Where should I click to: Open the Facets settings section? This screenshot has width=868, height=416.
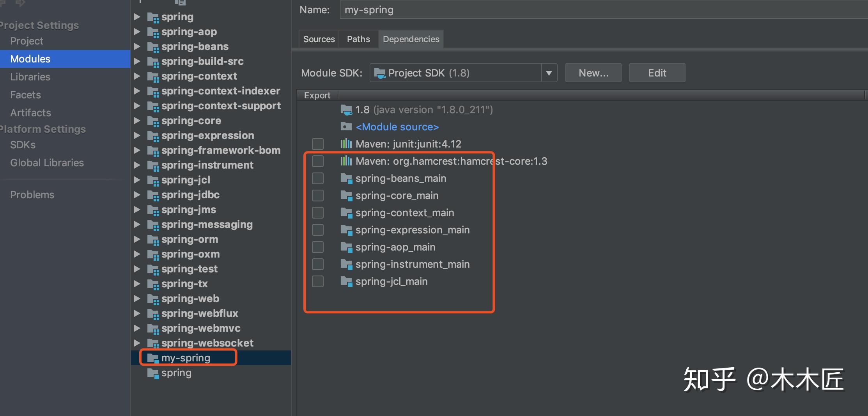pos(25,95)
